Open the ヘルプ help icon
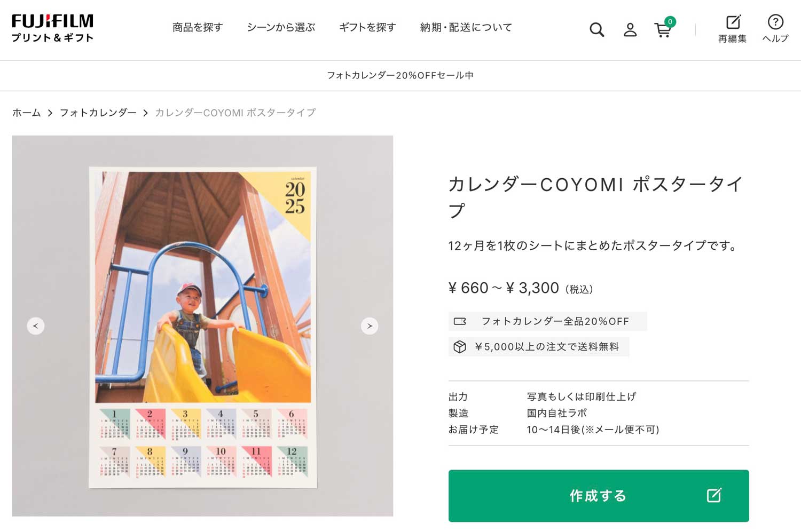 click(775, 29)
